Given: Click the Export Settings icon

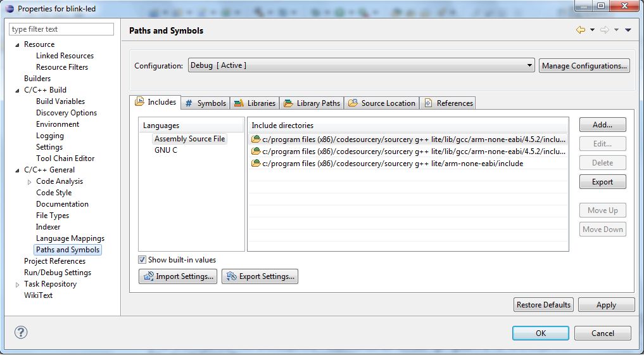Looking at the screenshot, I should [232, 276].
